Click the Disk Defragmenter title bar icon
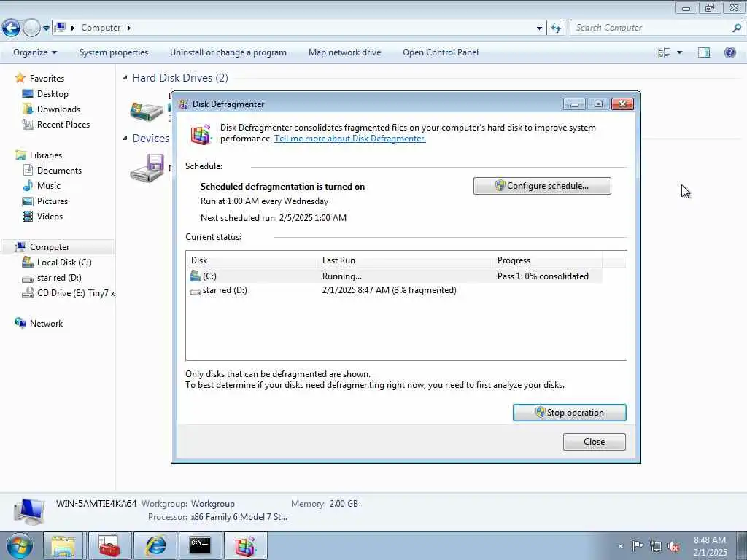This screenshot has height=560, width=747. (x=183, y=104)
